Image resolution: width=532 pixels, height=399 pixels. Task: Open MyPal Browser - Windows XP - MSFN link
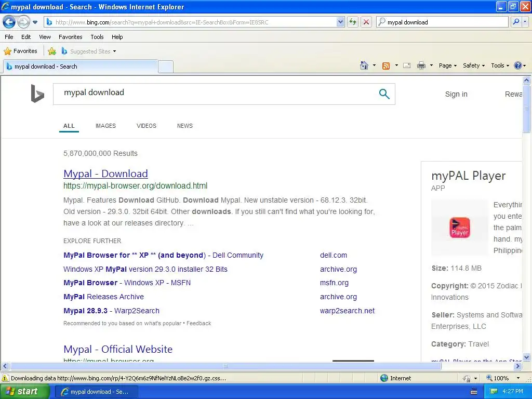pos(127,283)
